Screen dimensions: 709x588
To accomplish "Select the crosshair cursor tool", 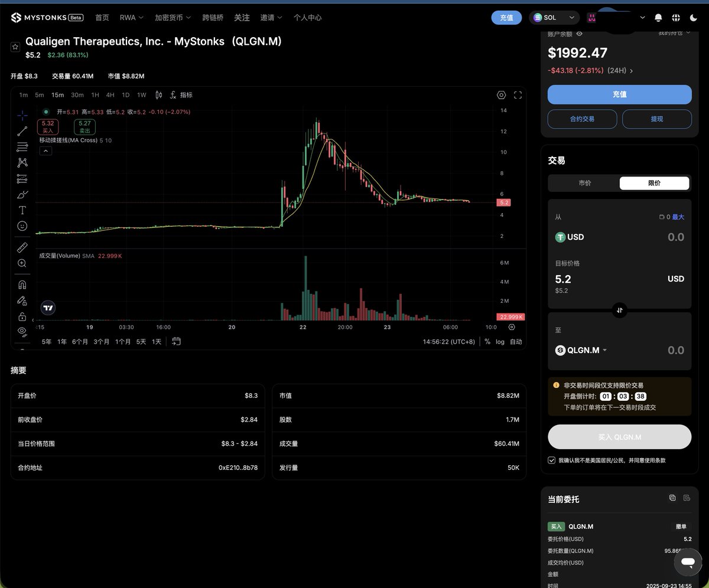I will pos(22,115).
